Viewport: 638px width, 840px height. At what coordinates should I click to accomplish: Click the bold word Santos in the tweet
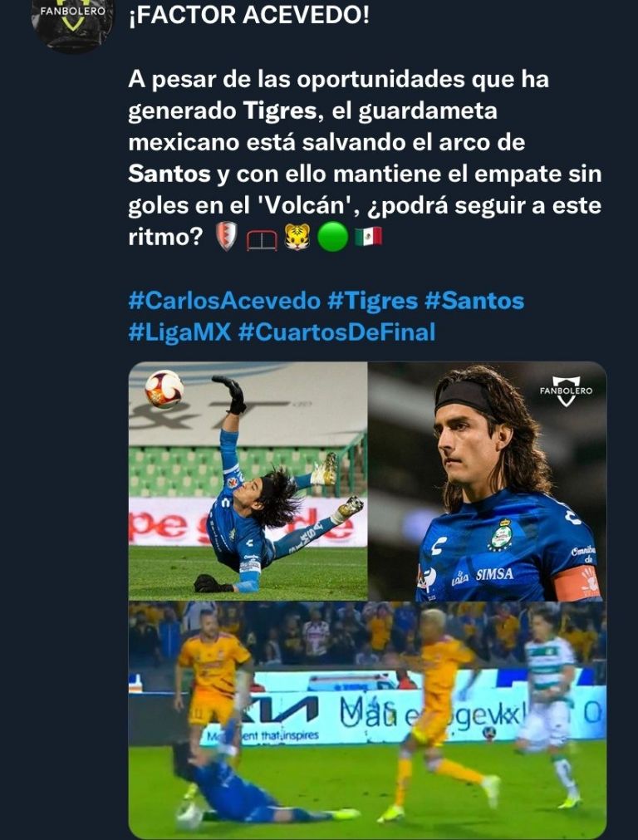169,174
